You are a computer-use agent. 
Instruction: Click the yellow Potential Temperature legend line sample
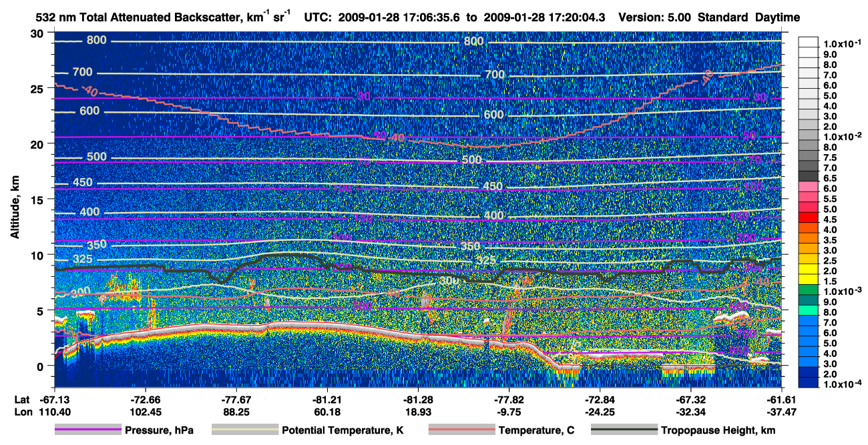click(x=244, y=430)
